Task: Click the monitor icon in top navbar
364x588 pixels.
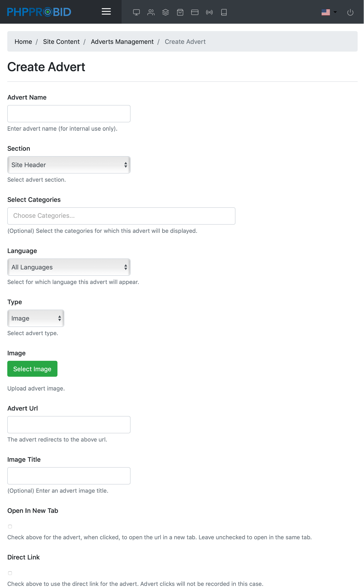Action: click(x=136, y=12)
